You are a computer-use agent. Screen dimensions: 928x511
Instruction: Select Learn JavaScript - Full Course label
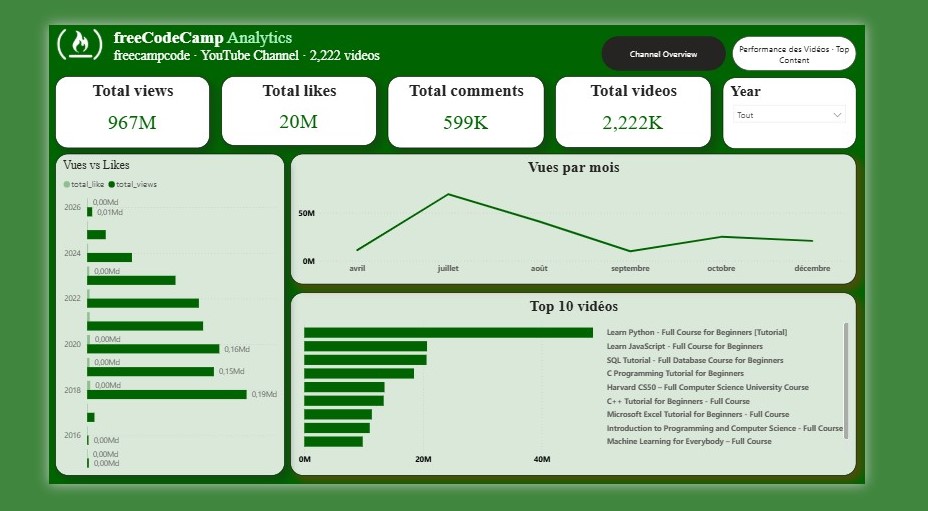coord(685,346)
